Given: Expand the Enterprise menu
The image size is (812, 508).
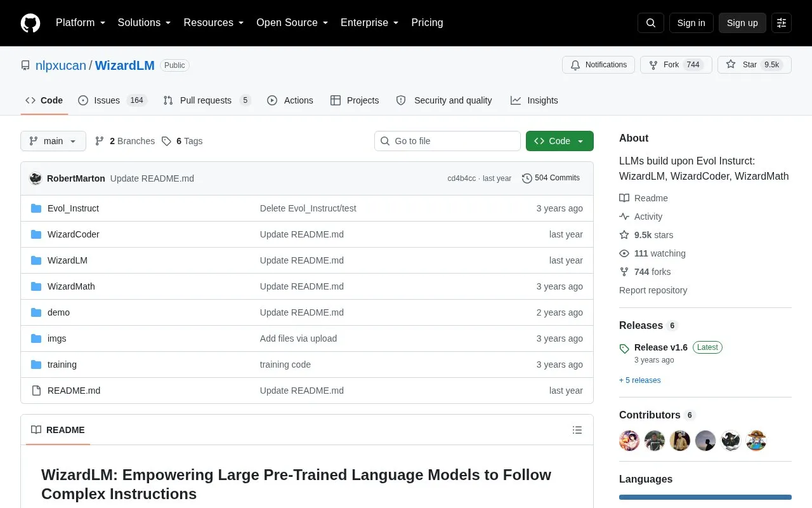Looking at the screenshot, I should tap(370, 23).
